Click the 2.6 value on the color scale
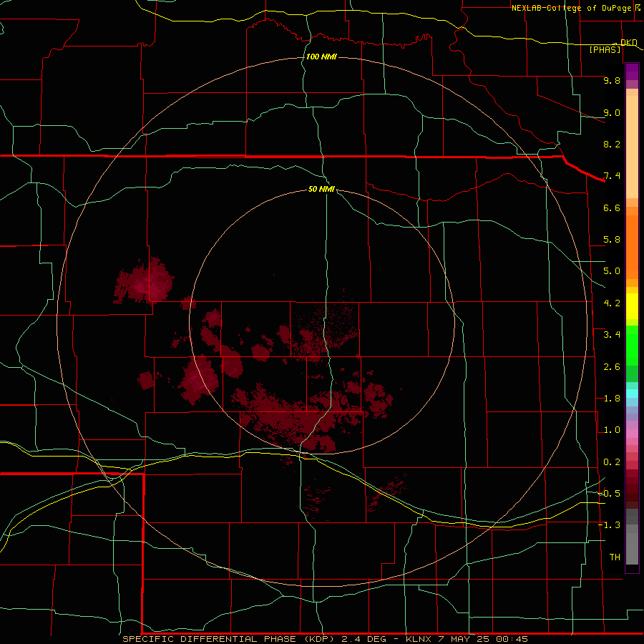644x644 pixels. (612, 366)
